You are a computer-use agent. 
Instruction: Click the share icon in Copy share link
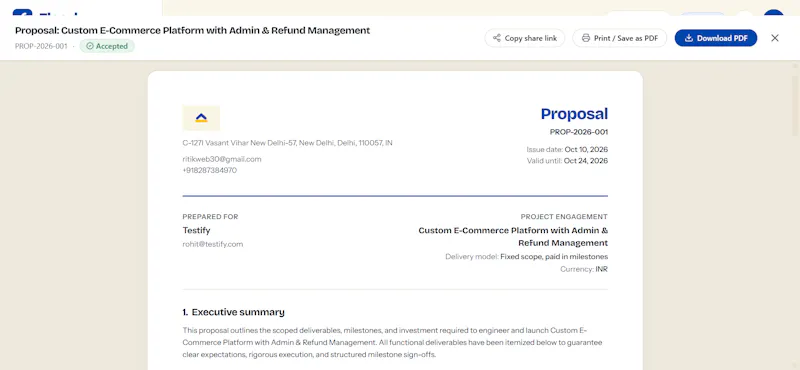point(496,38)
